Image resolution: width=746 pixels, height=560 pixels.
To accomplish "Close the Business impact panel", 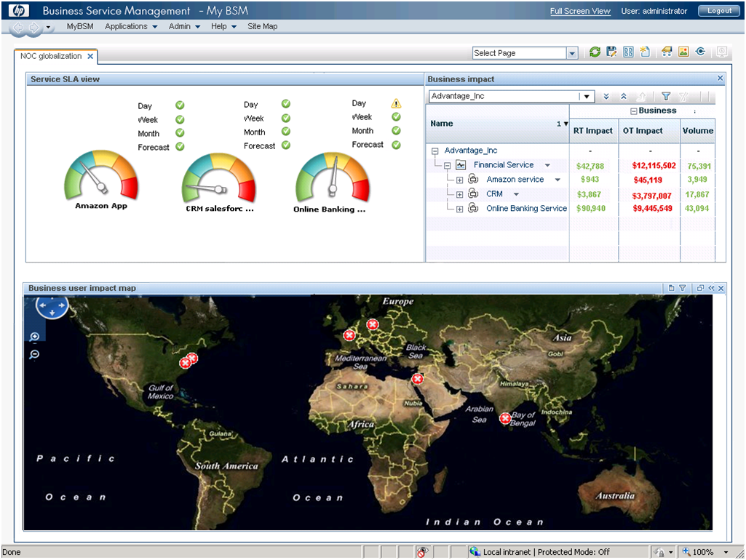I will (720, 78).
